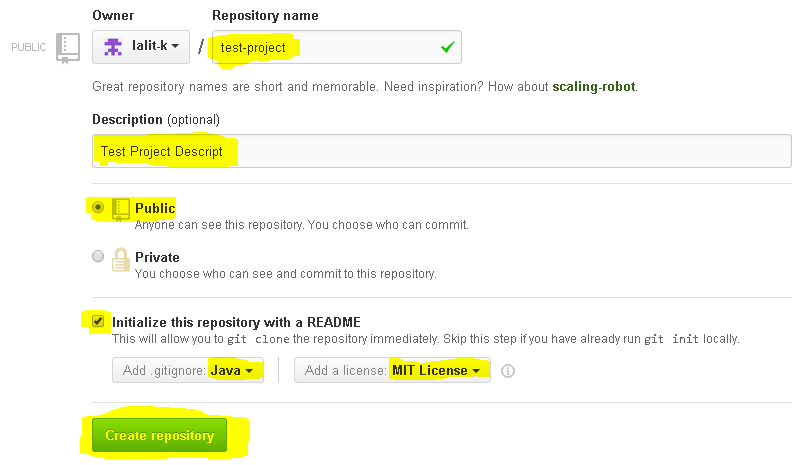Viewport: 808px width, 465px height.
Task: Click the green checkmark in the repository name field
Action: (x=448, y=47)
